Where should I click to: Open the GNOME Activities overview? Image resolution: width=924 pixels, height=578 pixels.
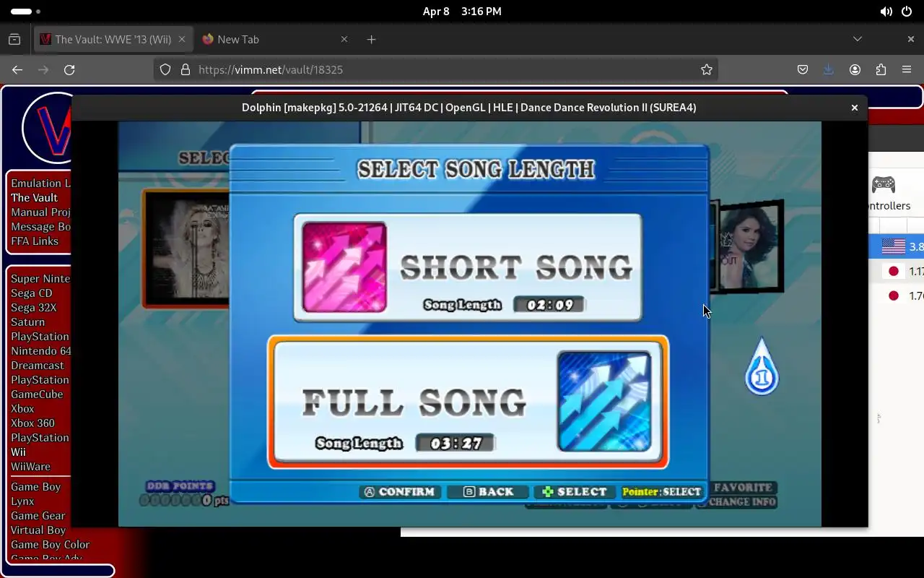pyautogui.click(x=25, y=12)
